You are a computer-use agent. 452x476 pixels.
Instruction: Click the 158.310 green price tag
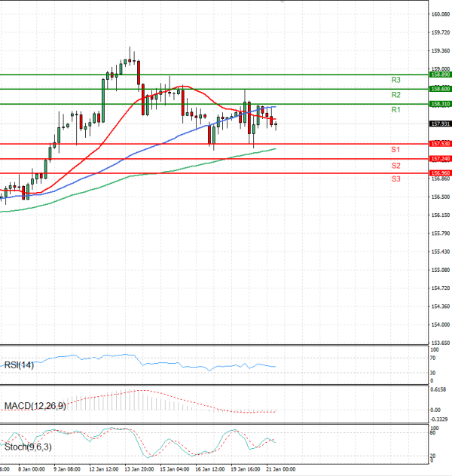coord(439,104)
